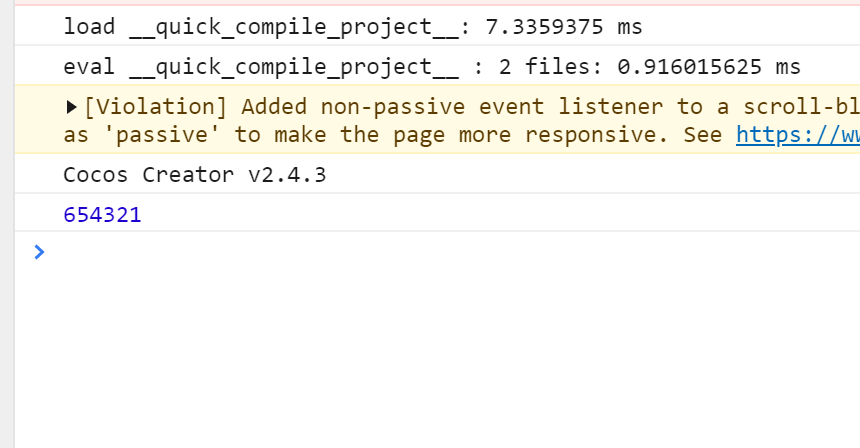This screenshot has width=860, height=448.
Task: Click the blank console area below the prompt
Action: click(430, 360)
